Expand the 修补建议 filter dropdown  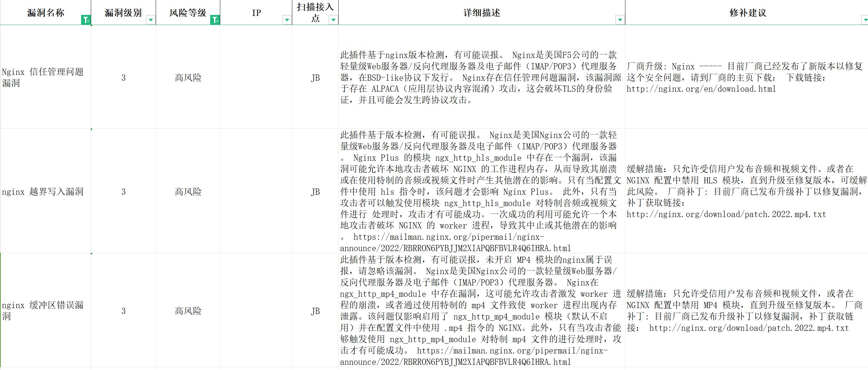[865, 20]
